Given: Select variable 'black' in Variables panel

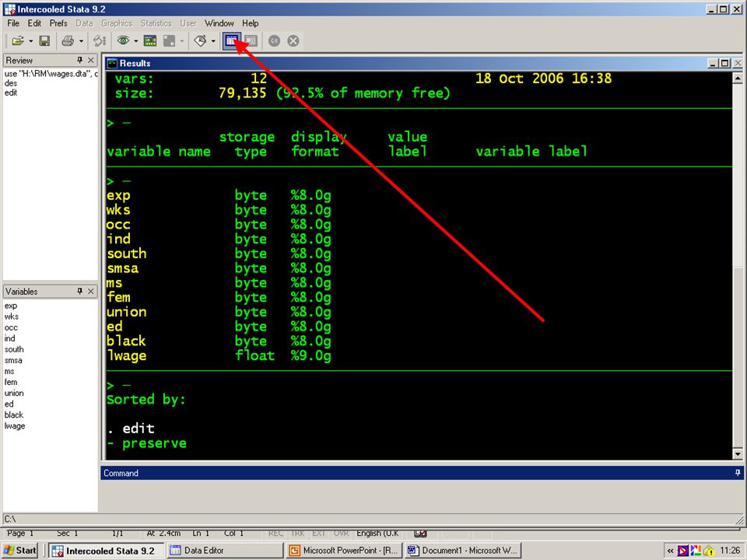Looking at the screenshot, I should (x=14, y=415).
